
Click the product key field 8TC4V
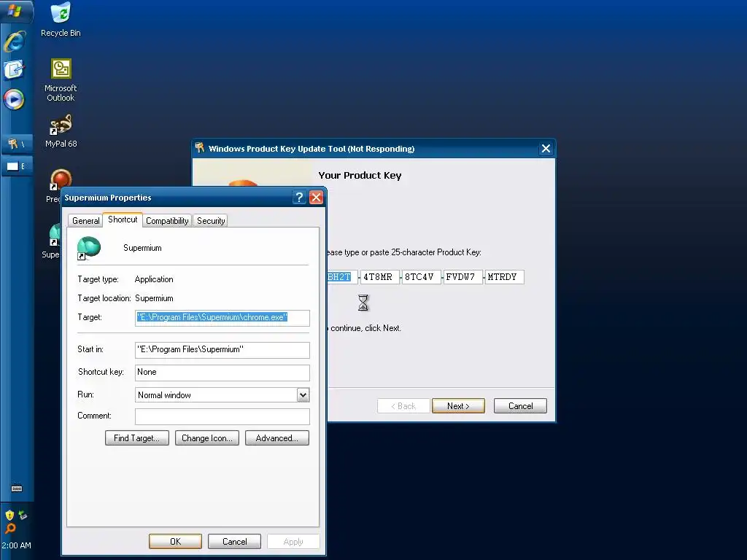[x=421, y=277]
